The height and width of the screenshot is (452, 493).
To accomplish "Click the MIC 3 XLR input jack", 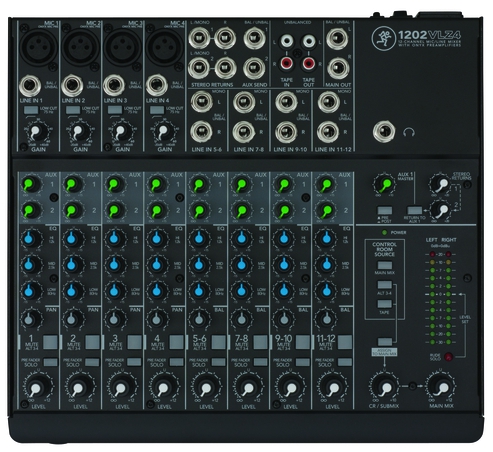I will pyautogui.click(x=123, y=47).
